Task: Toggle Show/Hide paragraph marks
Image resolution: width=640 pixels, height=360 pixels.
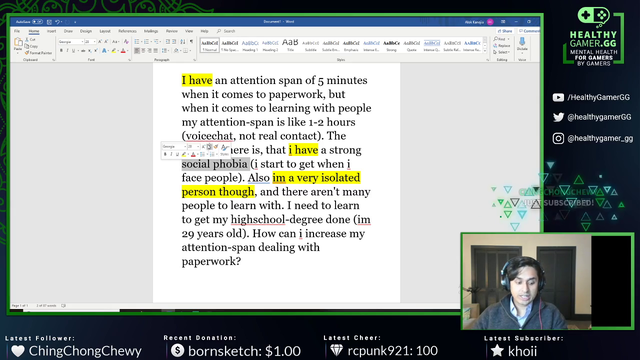Action: coord(191,42)
